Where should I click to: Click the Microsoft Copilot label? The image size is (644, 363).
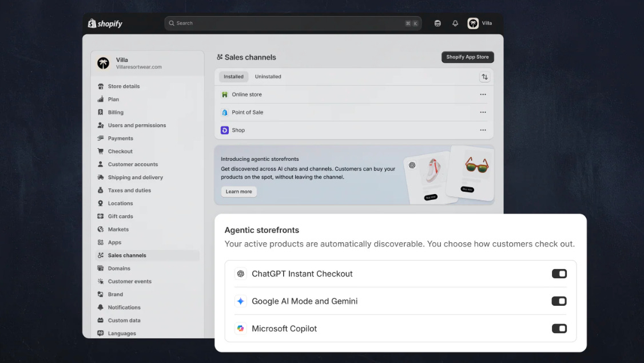coord(284,329)
